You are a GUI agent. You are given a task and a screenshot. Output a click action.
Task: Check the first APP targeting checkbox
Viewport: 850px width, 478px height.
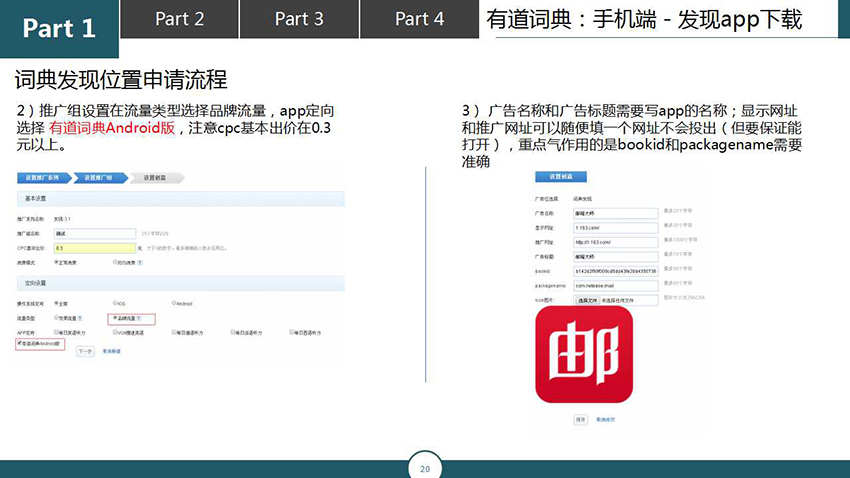point(56,332)
